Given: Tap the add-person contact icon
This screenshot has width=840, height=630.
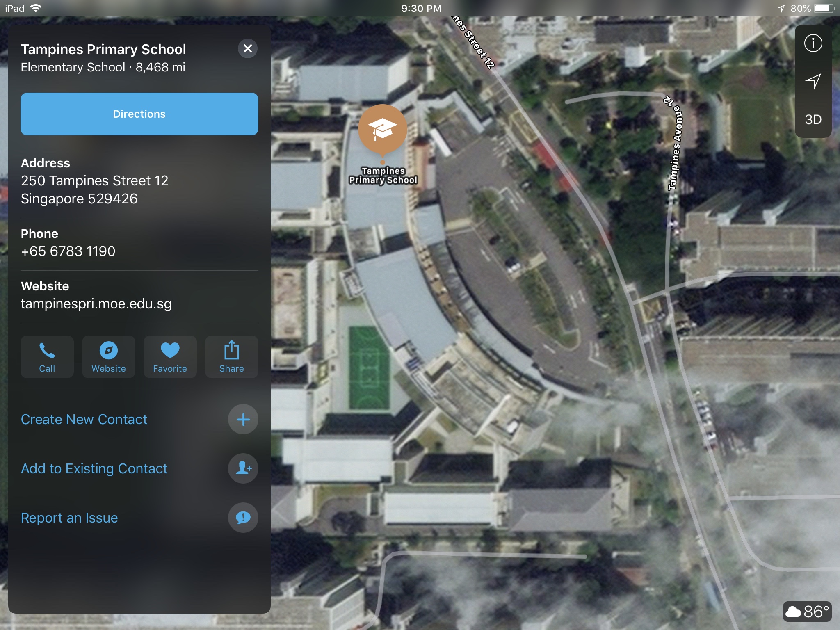Looking at the screenshot, I should pos(243,468).
